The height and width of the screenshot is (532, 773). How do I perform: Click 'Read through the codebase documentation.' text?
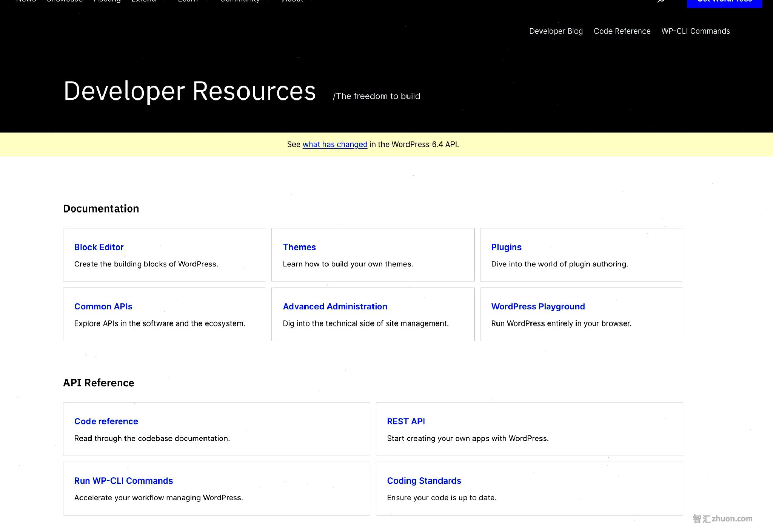coord(152,438)
